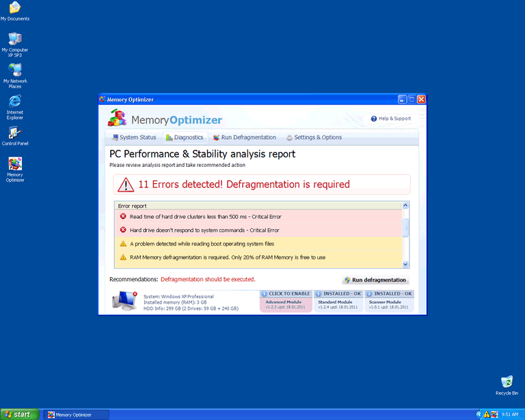525x420 pixels.
Task: Open the My Network Places icon
Action: pos(14,70)
